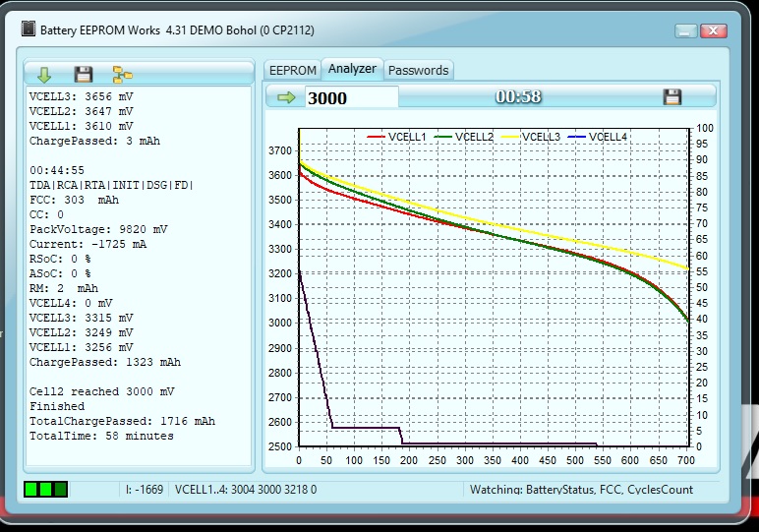
Task: Click the 'Current: -1725 mA' log line
Action: pyautogui.click(x=88, y=244)
